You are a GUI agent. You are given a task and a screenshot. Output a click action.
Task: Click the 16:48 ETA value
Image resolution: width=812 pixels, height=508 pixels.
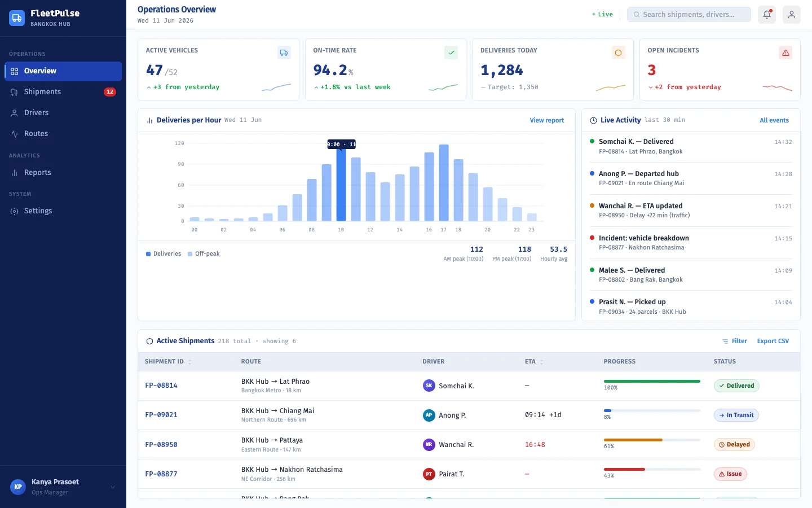[x=535, y=445]
